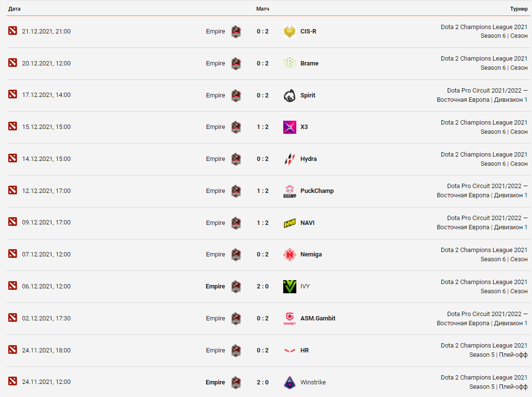This screenshot has height=397, width=532.
Task: Click the IVY team logo
Action: point(290,286)
